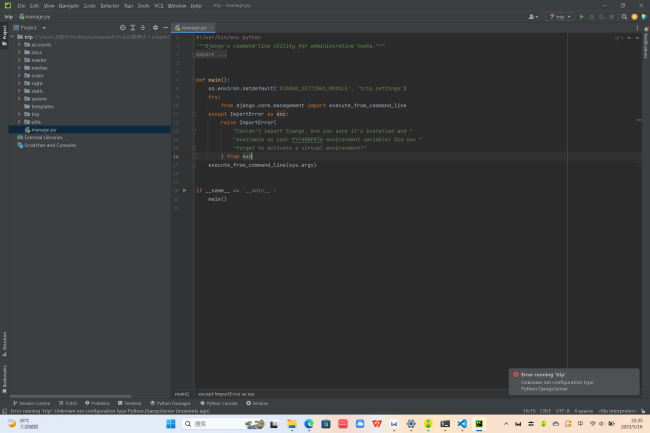Image resolution: width=650 pixels, height=433 pixels.
Task: Click the run gutter arrow beside main check
Action: [x=184, y=190]
